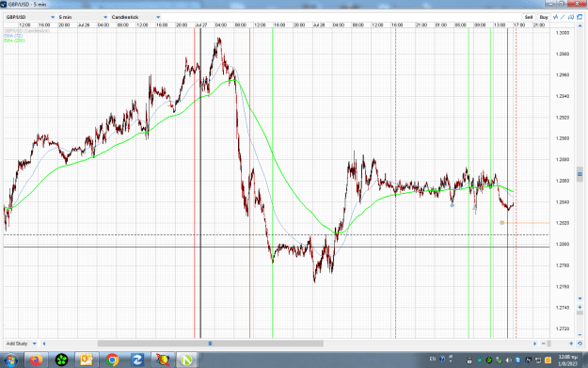Click the time scroll left arrow
Screen dimensions: 588x368
44,344
